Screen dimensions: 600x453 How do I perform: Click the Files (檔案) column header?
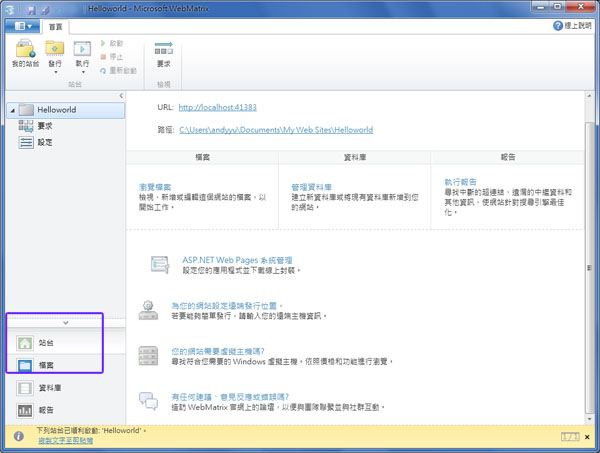(202, 157)
